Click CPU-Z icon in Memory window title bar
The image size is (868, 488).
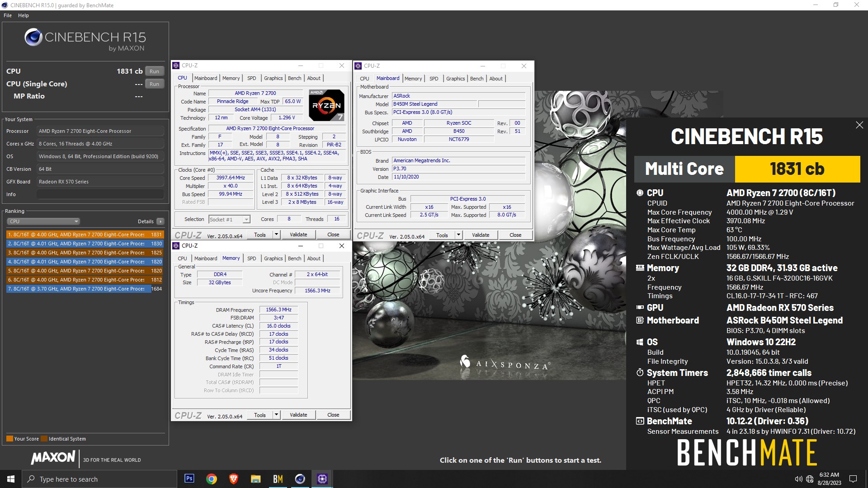click(176, 246)
